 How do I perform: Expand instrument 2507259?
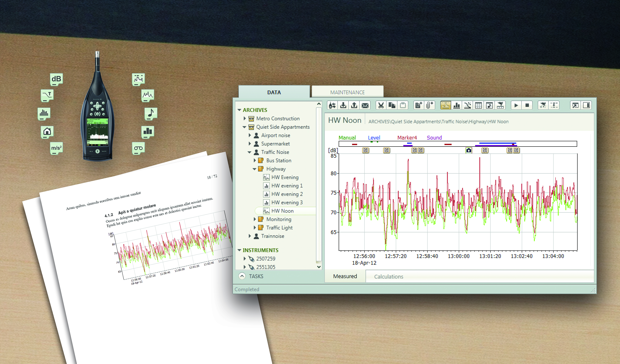click(x=245, y=258)
